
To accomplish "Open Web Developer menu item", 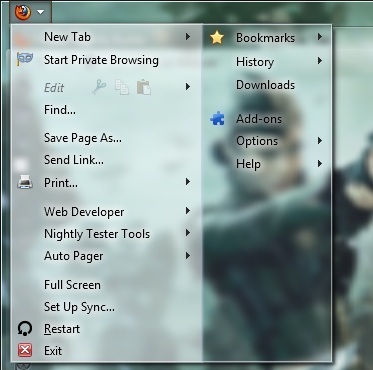I will (x=107, y=212).
